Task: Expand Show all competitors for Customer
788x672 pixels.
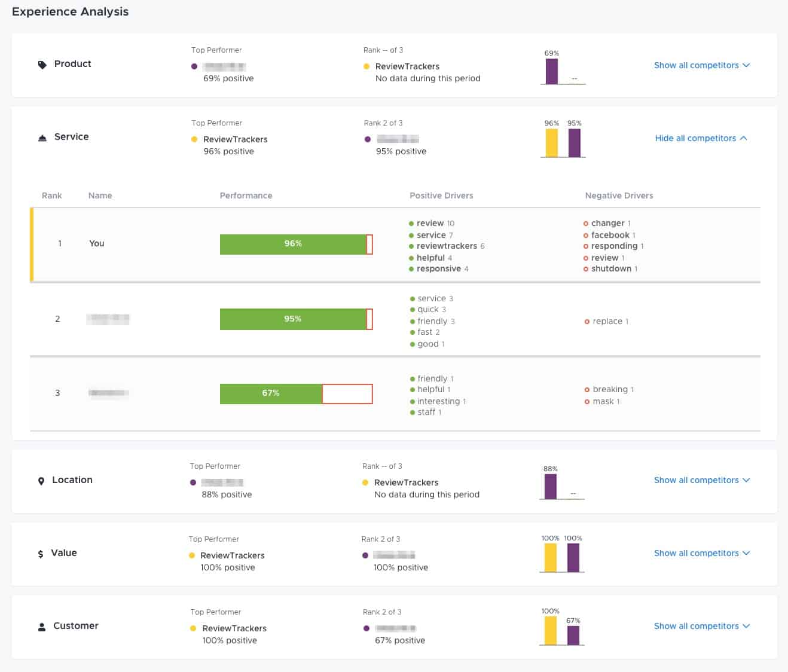Action: [x=702, y=626]
